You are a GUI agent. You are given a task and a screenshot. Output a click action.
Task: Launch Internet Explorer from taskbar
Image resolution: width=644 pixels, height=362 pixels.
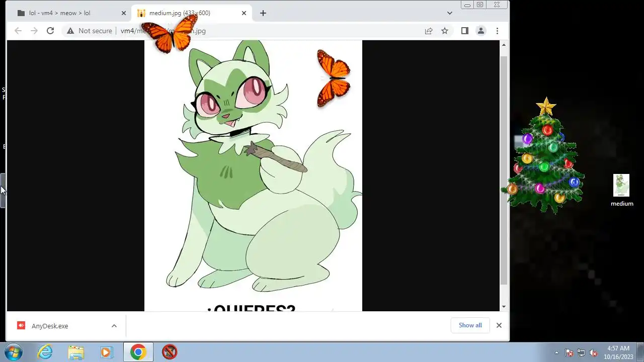[45, 352]
